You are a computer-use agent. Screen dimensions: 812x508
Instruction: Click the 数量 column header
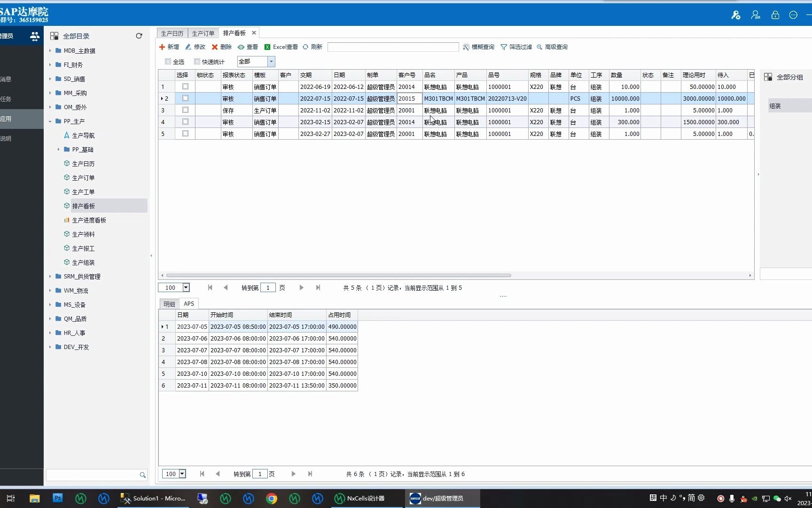[625, 75]
